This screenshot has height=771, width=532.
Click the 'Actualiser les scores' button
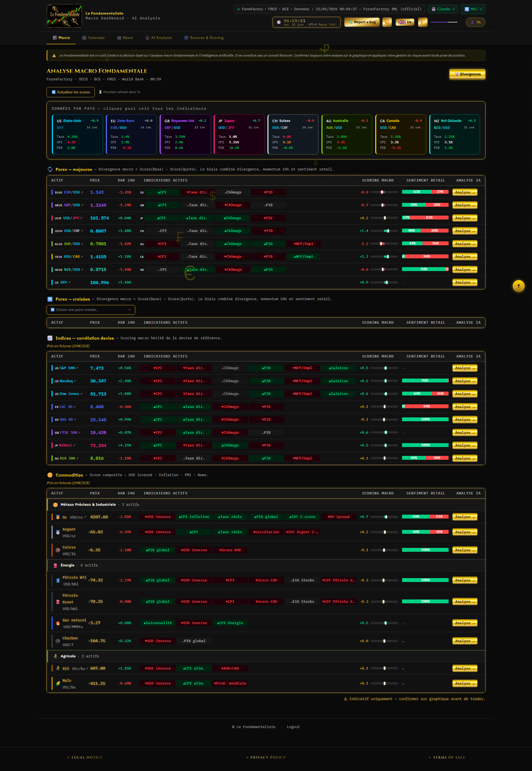71,92
